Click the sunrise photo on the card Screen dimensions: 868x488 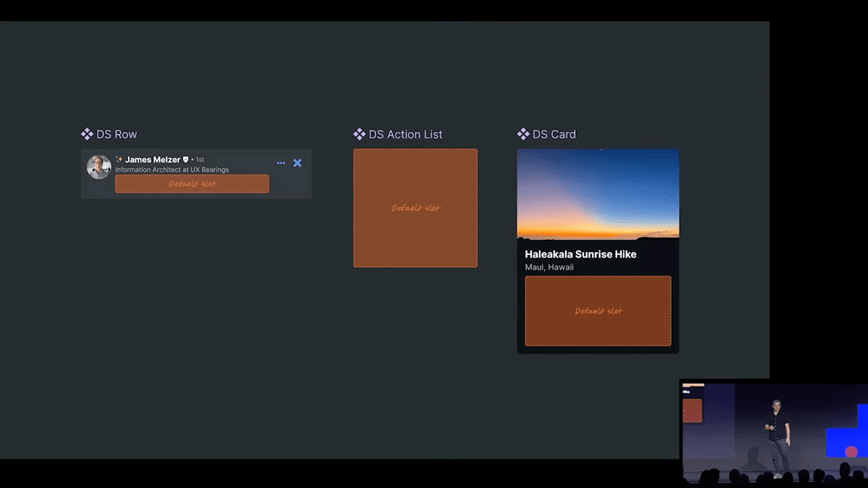[597, 193]
